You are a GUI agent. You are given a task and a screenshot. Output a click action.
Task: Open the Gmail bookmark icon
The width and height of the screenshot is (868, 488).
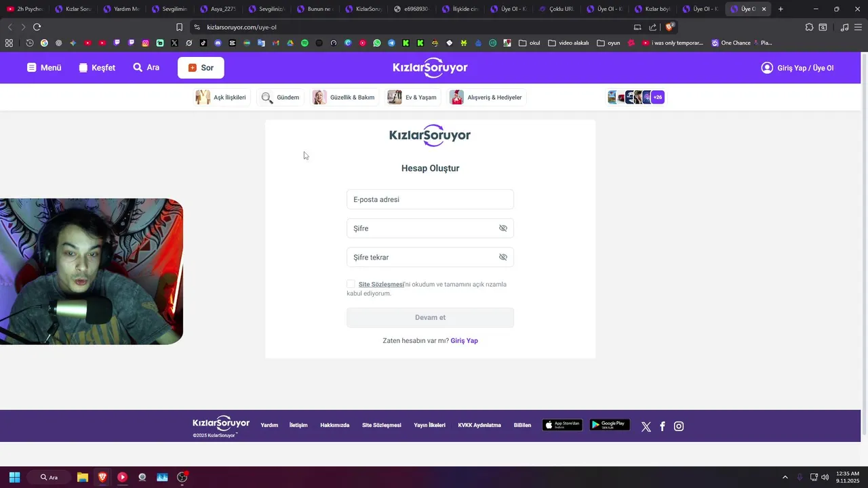coord(275,43)
